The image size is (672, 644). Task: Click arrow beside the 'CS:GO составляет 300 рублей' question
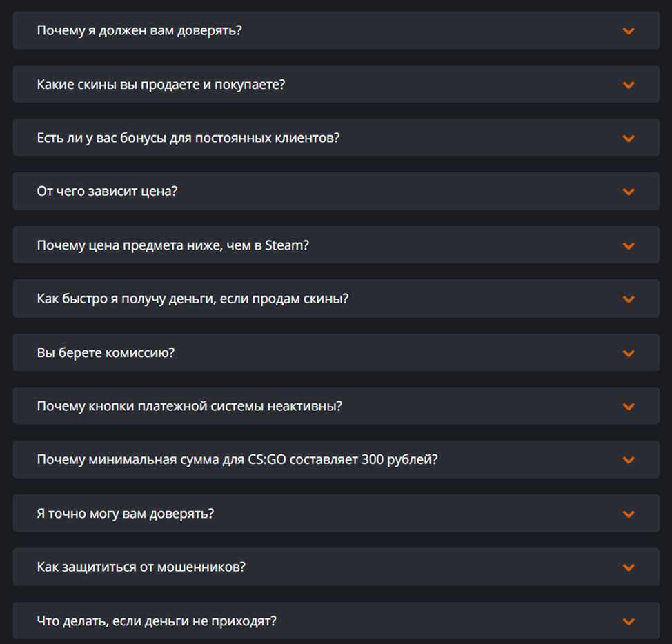pos(628,460)
